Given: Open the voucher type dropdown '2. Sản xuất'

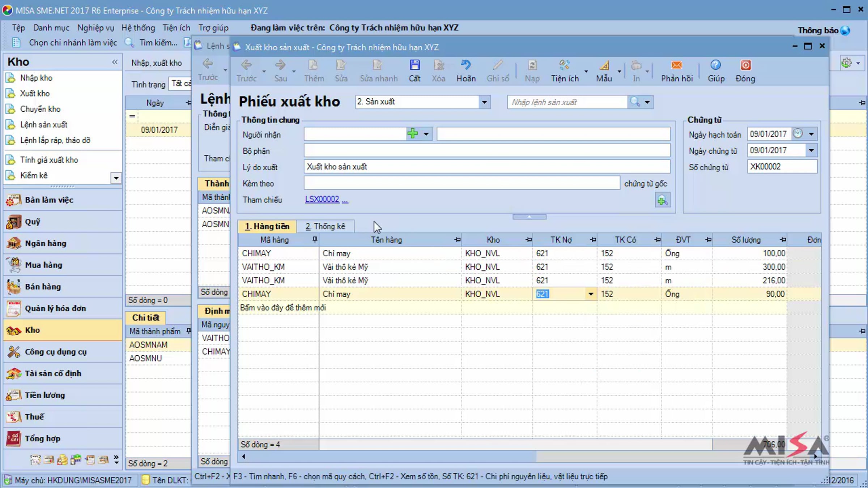Looking at the screenshot, I should point(484,102).
